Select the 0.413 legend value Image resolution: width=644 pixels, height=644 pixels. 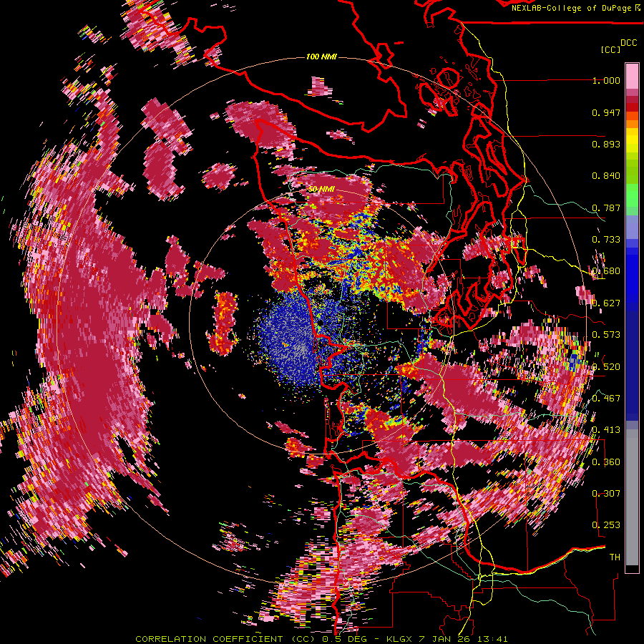(x=606, y=430)
